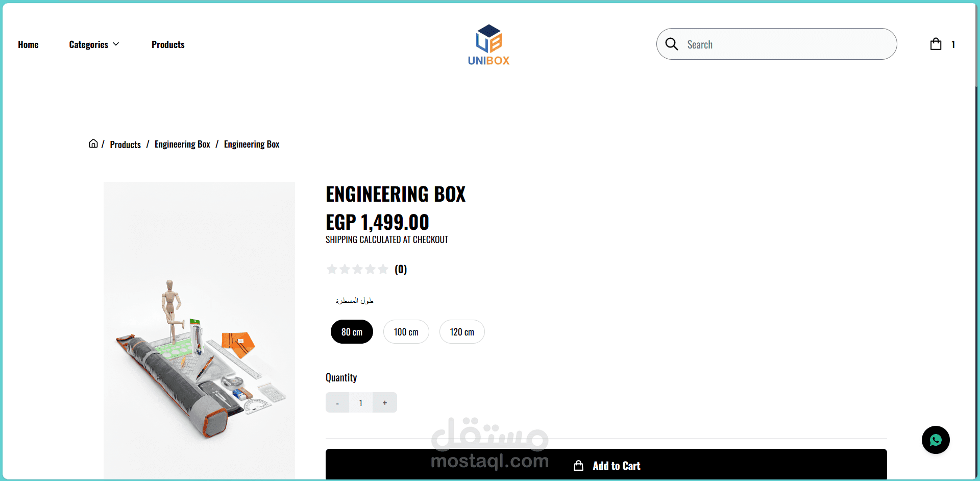Open the Home menu item
The width and height of the screenshot is (980, 481).
click(x=28, y=44)
